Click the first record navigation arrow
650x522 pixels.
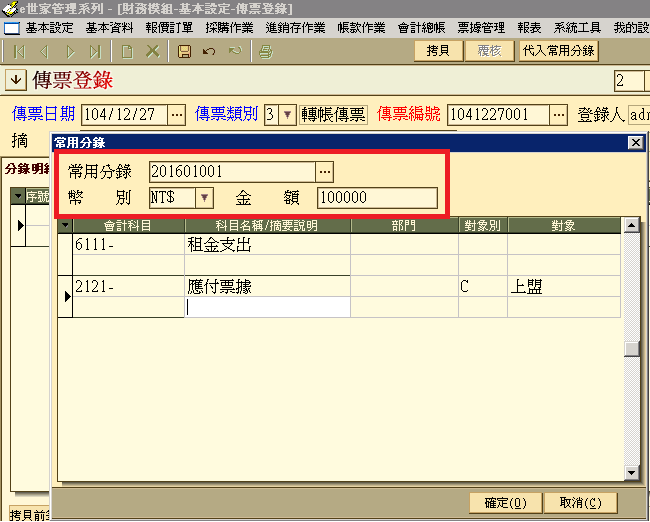(20, 51)
